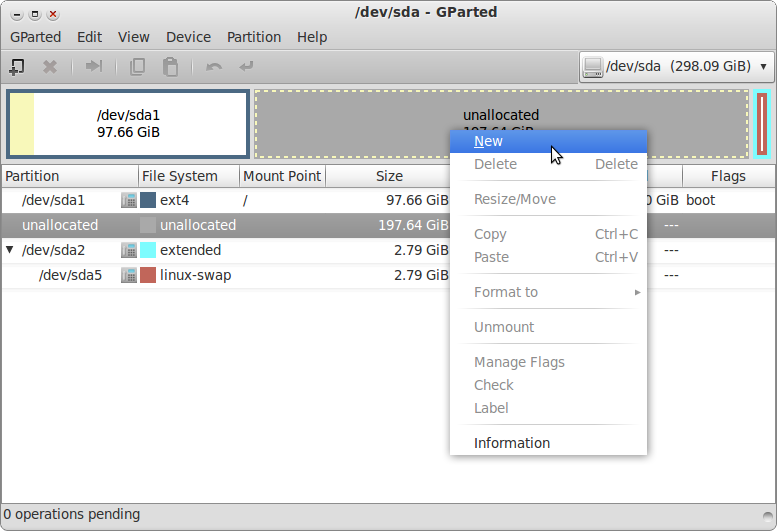
Task: Click Unmount in the context menu
Action: tap(548, 327)
